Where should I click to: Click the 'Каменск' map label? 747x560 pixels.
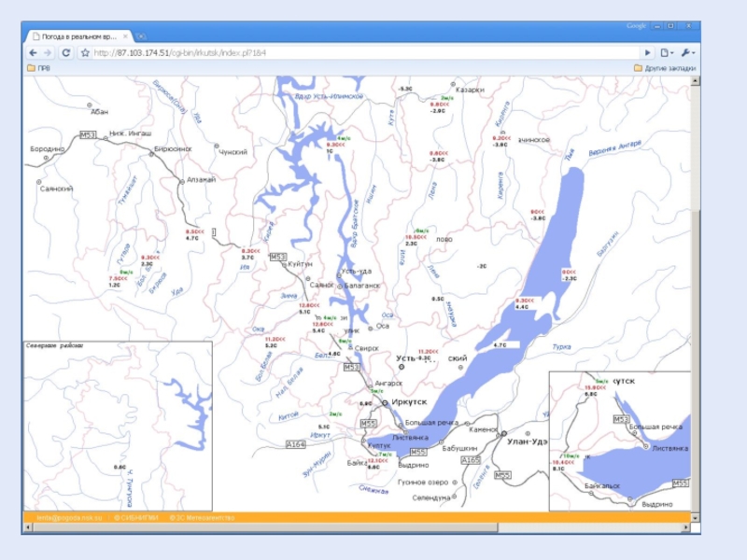[483, 429]
